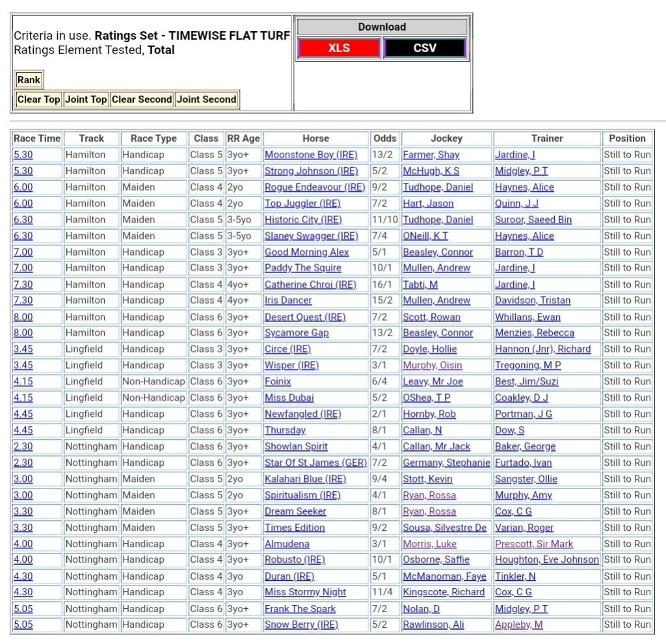Click the Rank button
The image size is (666, 644).
pyautogui.click(x=29, y=80)
